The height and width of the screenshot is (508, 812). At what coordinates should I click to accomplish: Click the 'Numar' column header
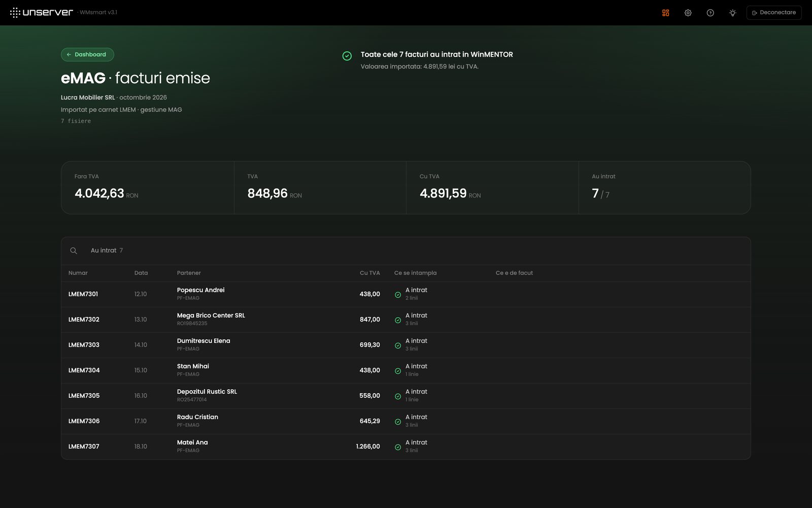78,273
